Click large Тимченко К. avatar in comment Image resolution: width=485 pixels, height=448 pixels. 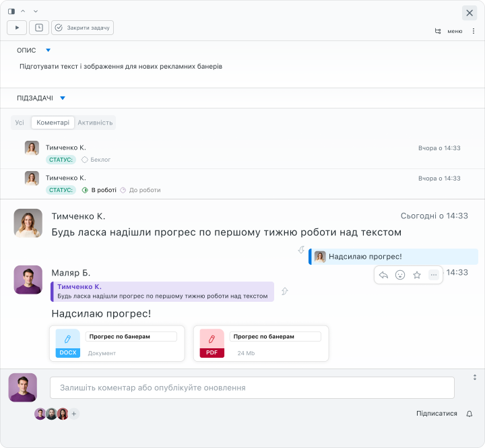pyautogui.click(x=28, y=223)
